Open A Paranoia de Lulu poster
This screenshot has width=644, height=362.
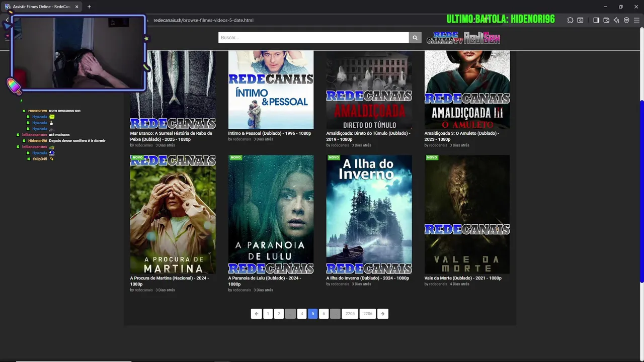(271, 214)
